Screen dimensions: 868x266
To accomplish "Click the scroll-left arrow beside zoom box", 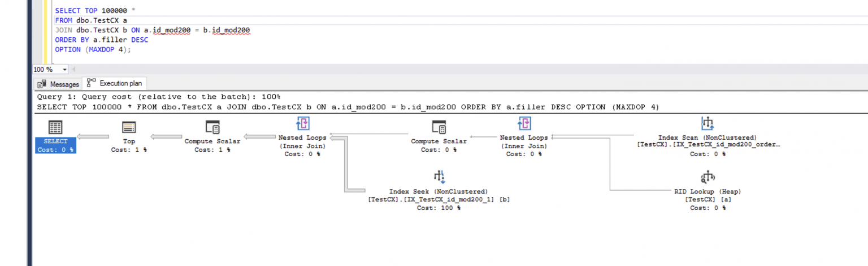I will [x=73, y=70].
